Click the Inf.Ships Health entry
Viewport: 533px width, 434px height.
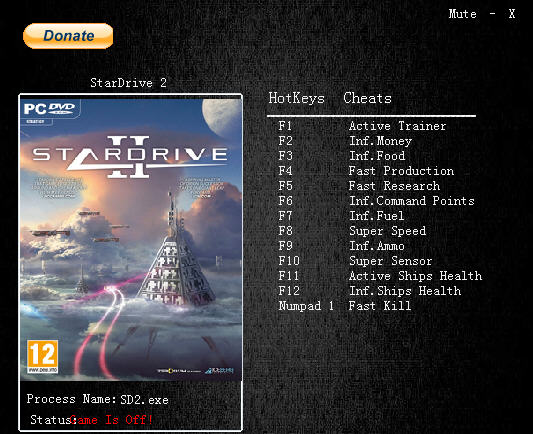click(x=405, y=291)
